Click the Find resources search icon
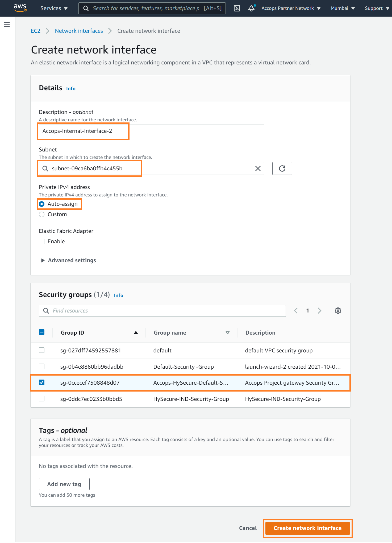 pos(46,311)
